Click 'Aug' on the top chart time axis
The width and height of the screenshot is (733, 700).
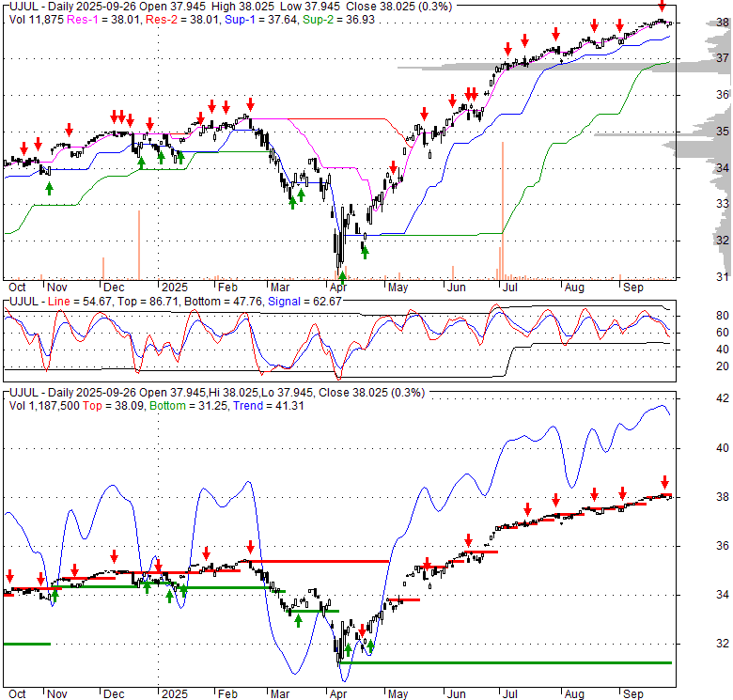pyautogui.click(x=574, y=288)
